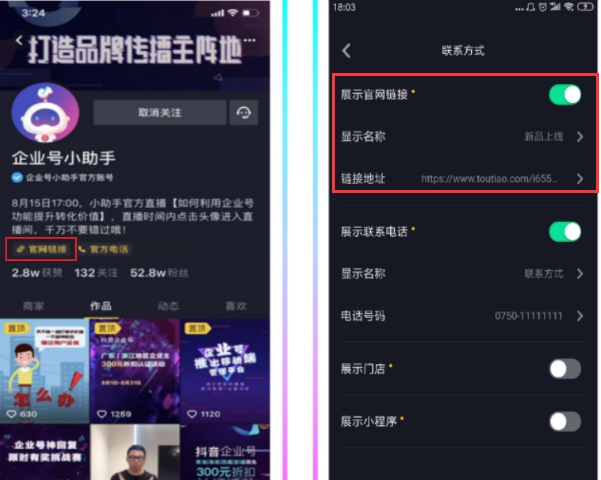Image resolution: width=601 pixels, height=480 pixels.
Task: Click the 取消关注 unfollow button
Action: (160, 113)
